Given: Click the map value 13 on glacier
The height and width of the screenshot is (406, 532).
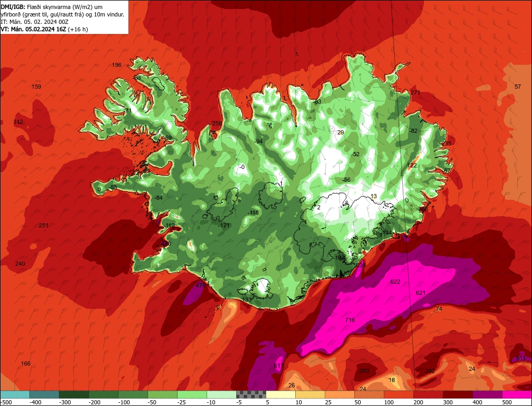Looking at the screenshot, I should (x=374, y=196).
